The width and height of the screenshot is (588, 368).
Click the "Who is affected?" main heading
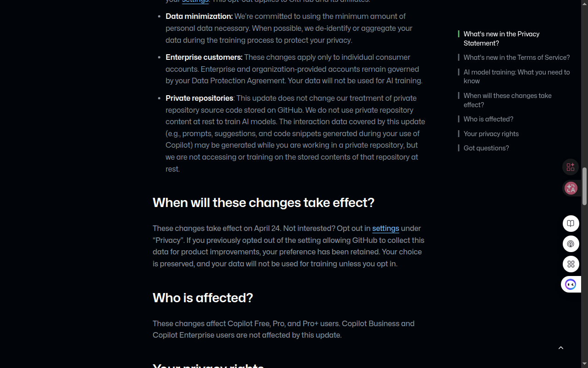(203, 298)
